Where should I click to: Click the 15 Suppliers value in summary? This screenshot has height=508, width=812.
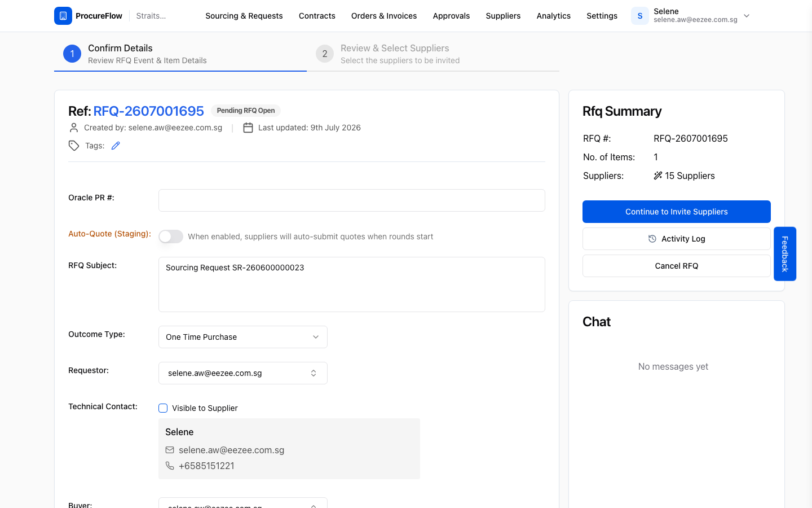click(x=690, y=176)
